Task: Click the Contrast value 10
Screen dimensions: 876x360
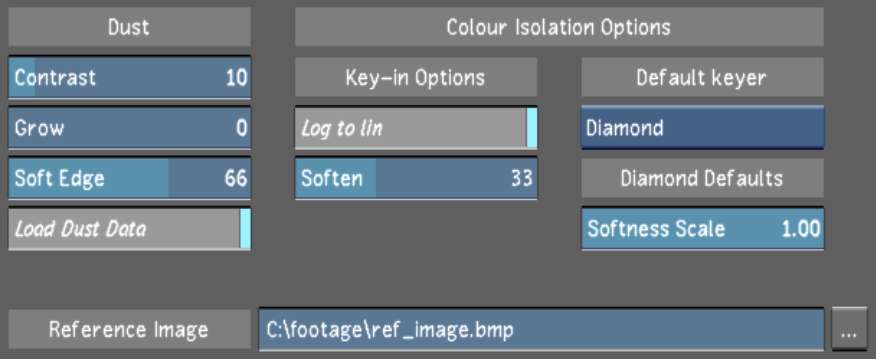Action: 236,77
